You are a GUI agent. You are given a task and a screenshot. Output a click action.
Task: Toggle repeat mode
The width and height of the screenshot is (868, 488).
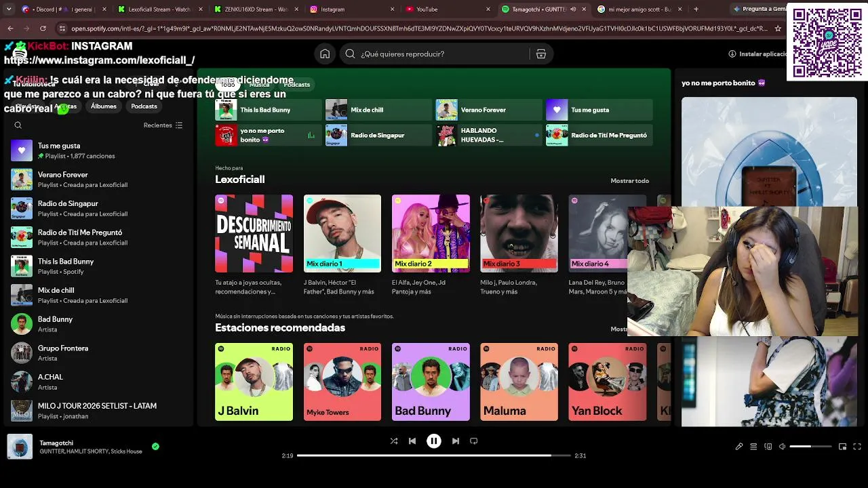pos(474,441)
